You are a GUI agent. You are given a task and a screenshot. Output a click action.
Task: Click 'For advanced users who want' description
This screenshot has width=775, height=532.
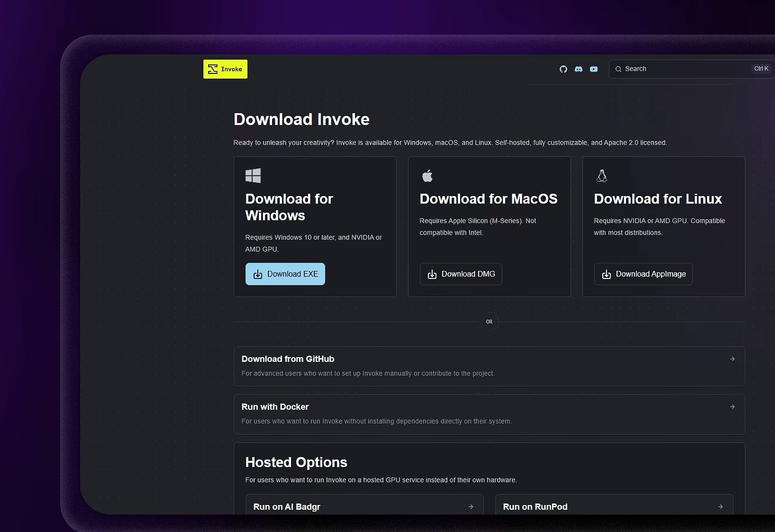[368, 374]
